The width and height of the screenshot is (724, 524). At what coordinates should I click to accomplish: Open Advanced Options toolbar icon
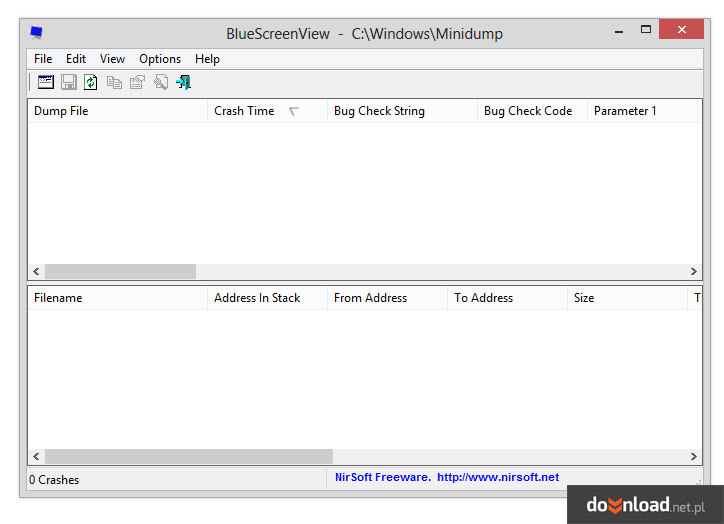(x=46, y=82)
